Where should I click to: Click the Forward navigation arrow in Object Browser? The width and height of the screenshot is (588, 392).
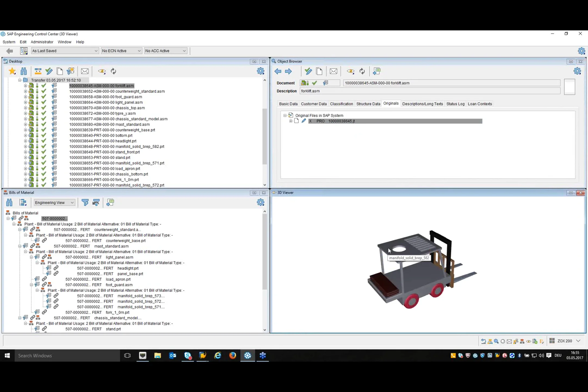tap(289, 71)
